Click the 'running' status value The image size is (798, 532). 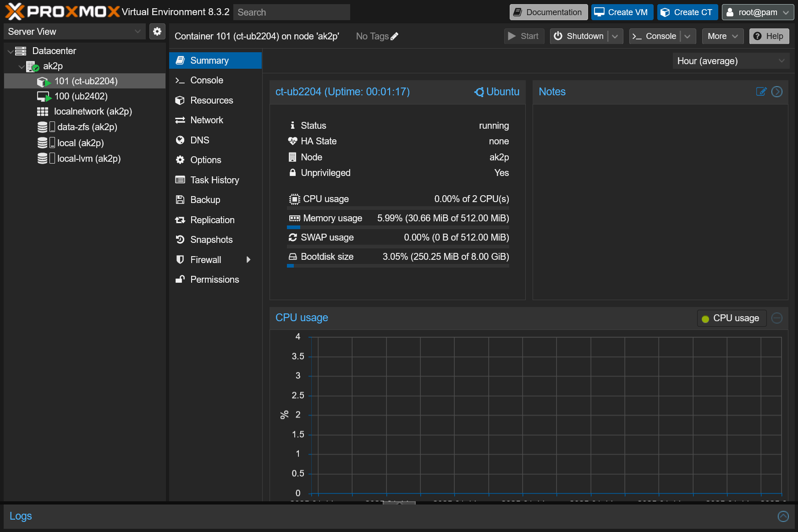point(494,126)
